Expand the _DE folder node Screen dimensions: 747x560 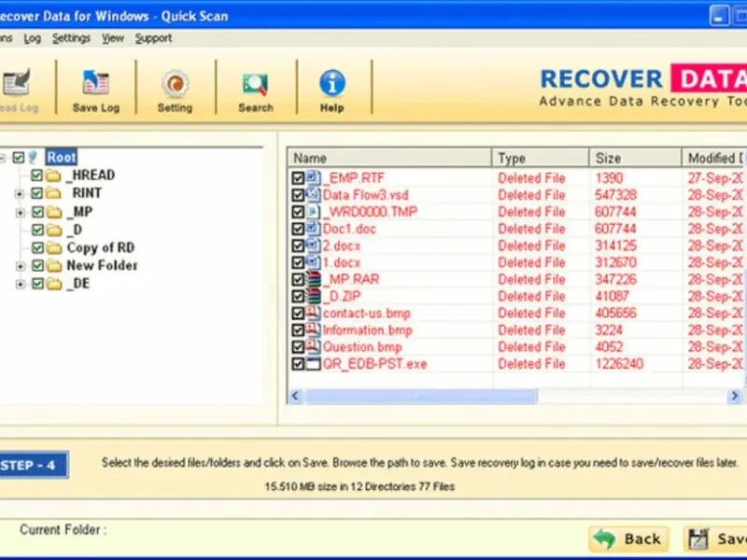pos(20,284)
